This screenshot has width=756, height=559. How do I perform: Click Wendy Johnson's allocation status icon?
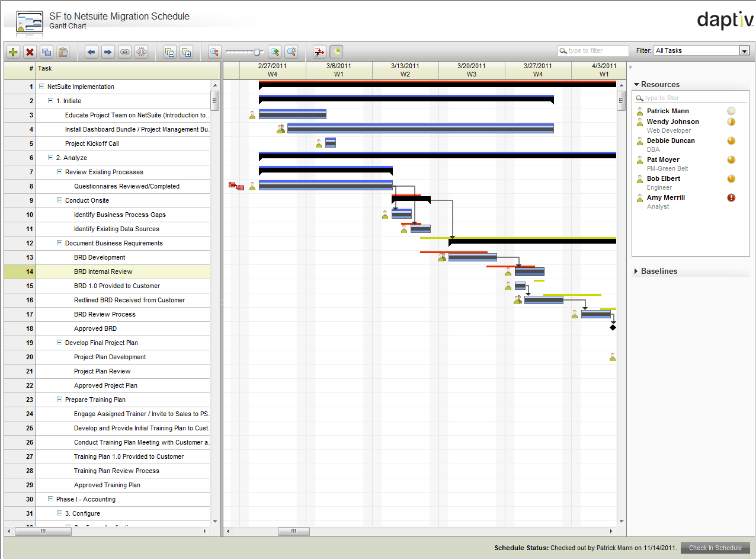click(x=731, y=122)
